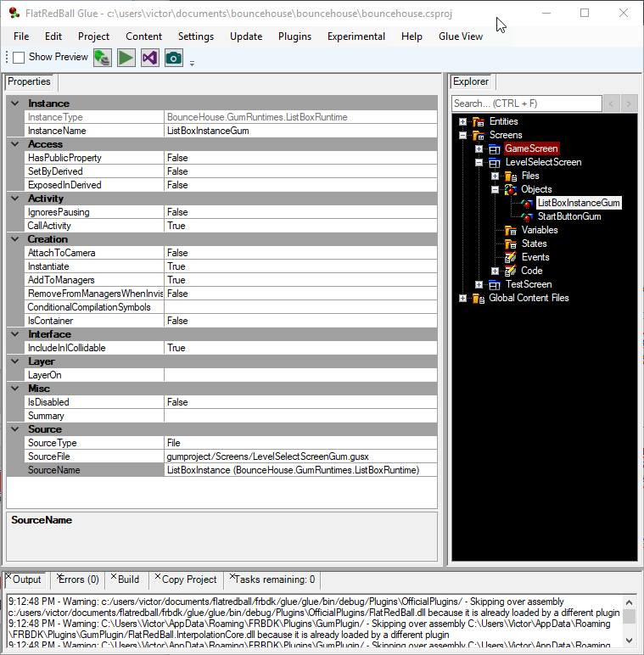644x655 pixels.
Task: Collapse the LevelSelectScreen tree node
Action: coord(479,163)
